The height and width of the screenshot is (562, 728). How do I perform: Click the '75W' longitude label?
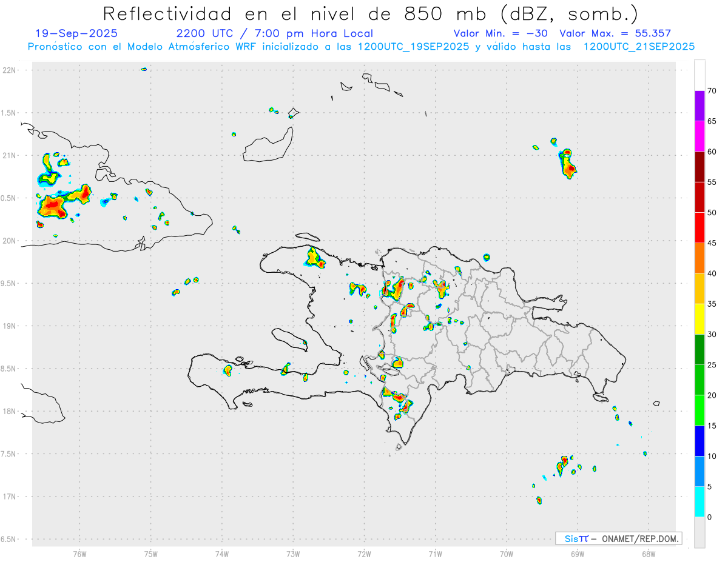click(150, 554)
